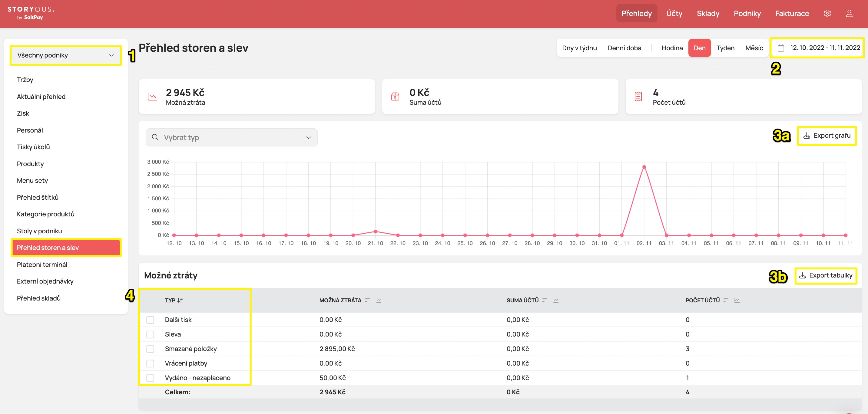Open Aktuální přehled in the sidebar
The height and width of the screenshot is (414, 868).
click(x=41, y=97)
